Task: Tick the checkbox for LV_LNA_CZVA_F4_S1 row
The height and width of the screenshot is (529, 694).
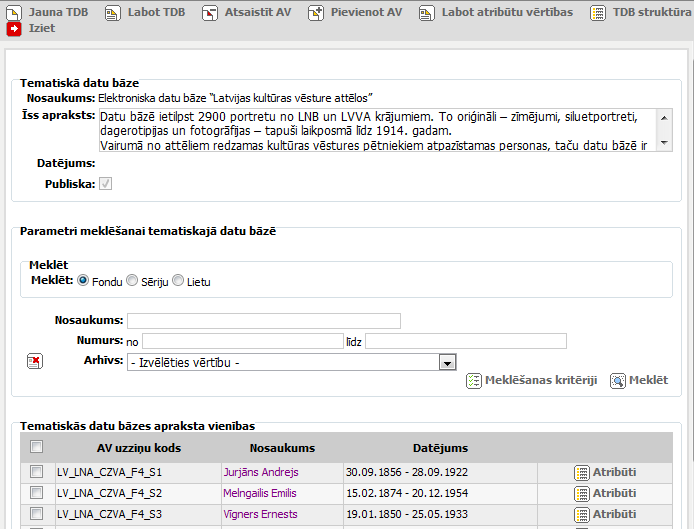Action: [37, 472]
